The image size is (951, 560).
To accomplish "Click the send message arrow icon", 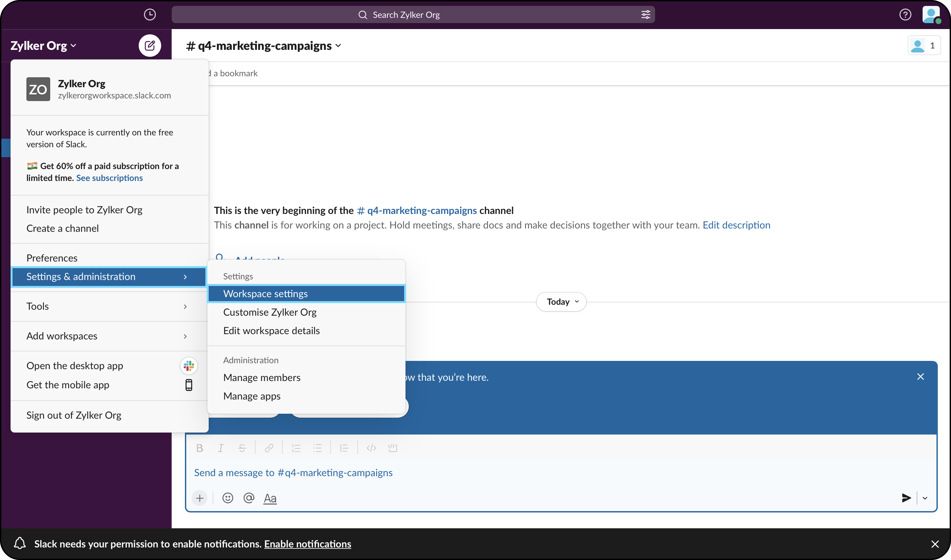I will 906,498.
